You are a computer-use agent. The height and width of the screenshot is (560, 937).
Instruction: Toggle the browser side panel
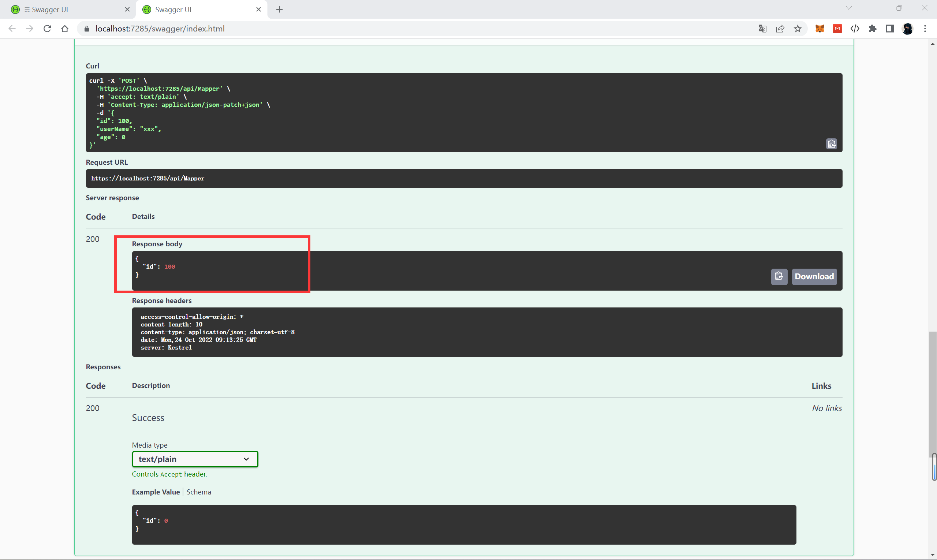[x=890, y=29]
